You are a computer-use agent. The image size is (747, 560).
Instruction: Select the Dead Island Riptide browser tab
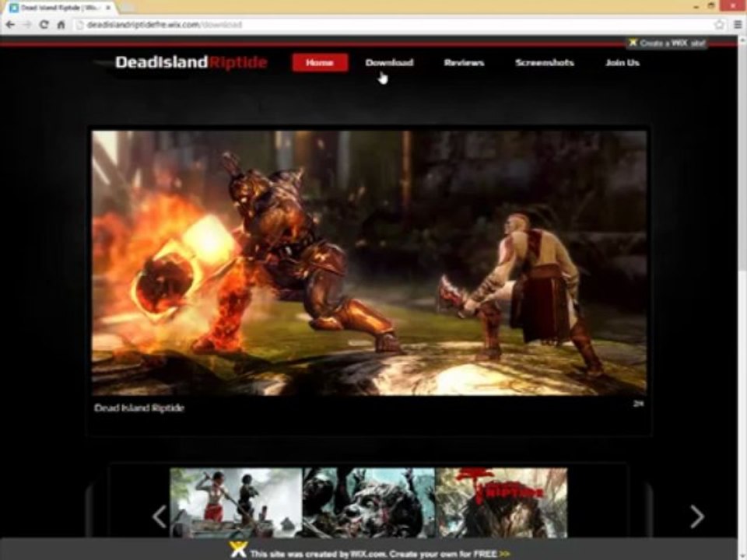coord(60,8)
